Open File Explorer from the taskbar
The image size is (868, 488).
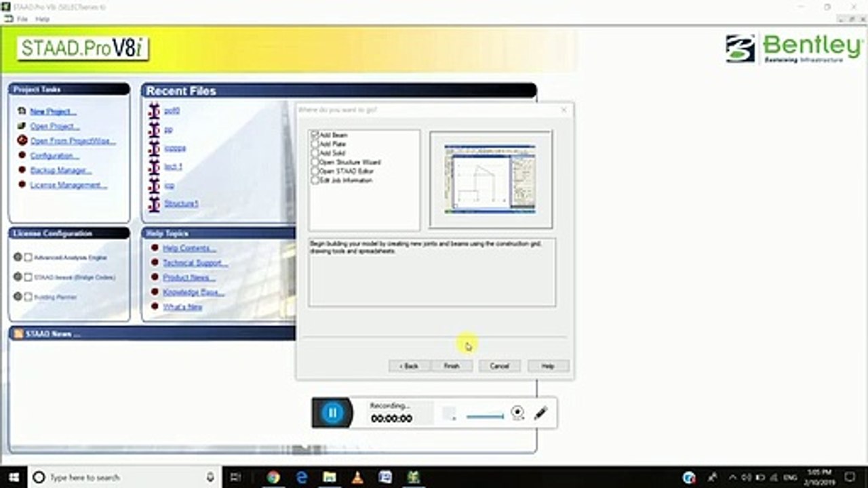330,477
